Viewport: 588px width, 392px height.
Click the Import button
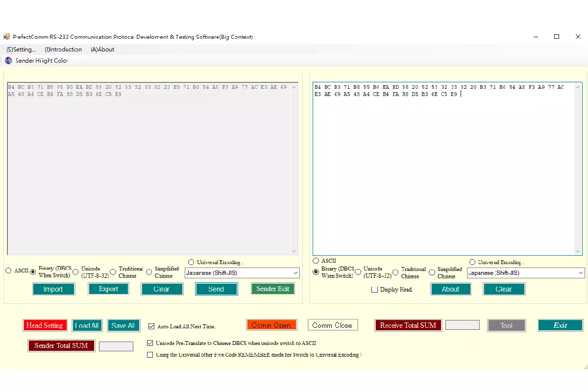pyautogui.click(x=53, y=289)
